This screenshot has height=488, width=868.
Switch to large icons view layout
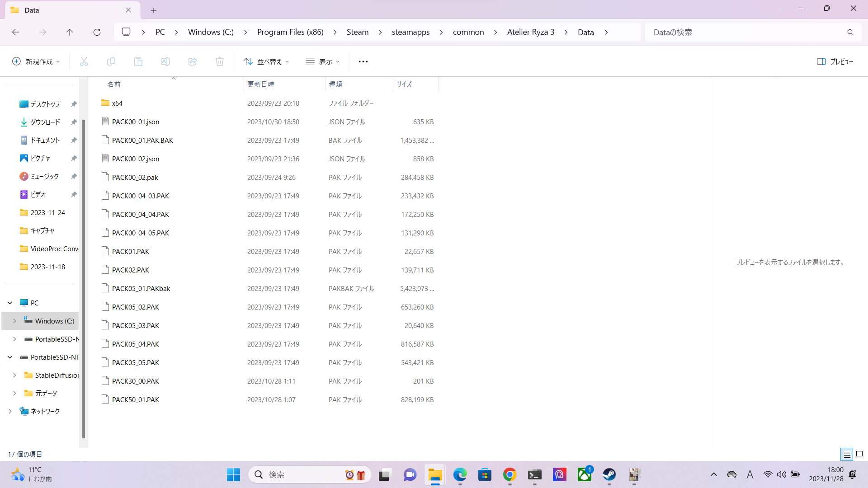click(x=859, y=454)
